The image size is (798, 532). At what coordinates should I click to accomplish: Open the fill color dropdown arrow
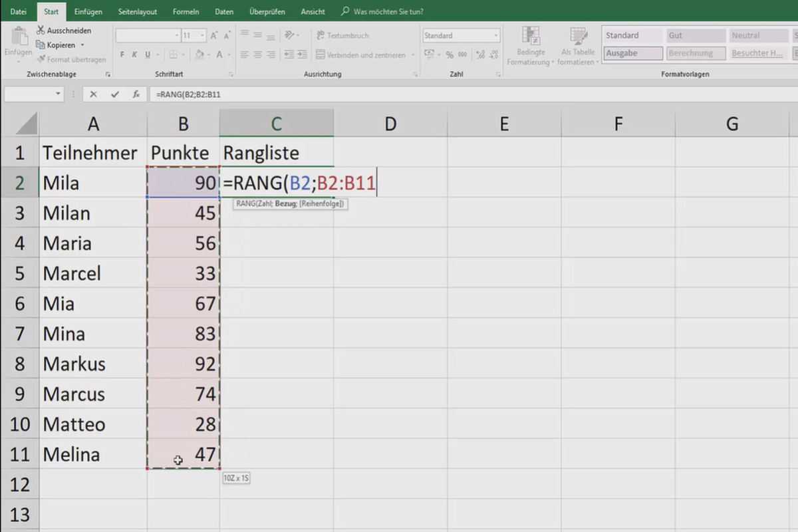[209, 54]
